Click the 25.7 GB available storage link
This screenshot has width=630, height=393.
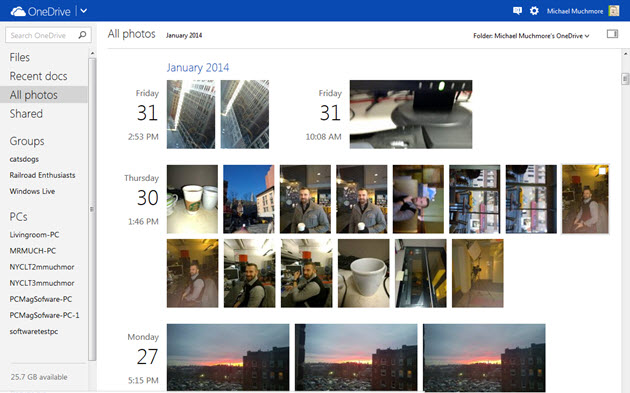(39, 377)
